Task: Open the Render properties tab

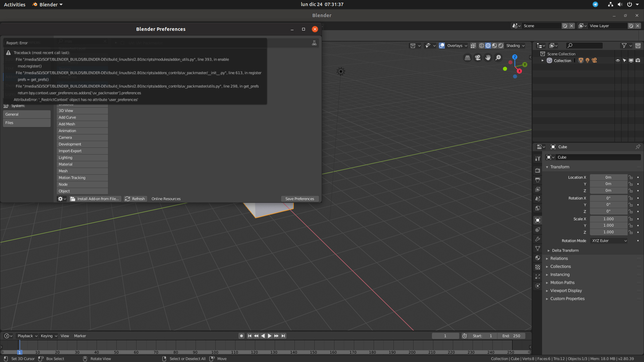Action: tap(538, 170)
